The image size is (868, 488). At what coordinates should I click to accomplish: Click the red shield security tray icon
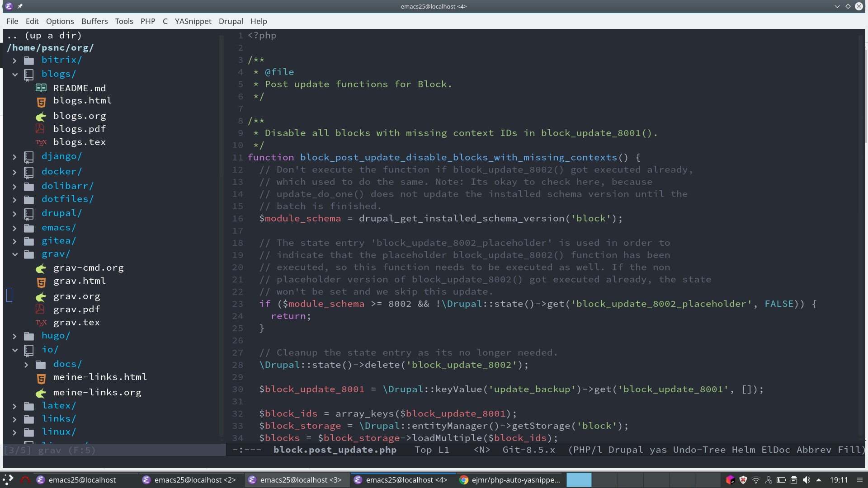(x=743, y=480)
